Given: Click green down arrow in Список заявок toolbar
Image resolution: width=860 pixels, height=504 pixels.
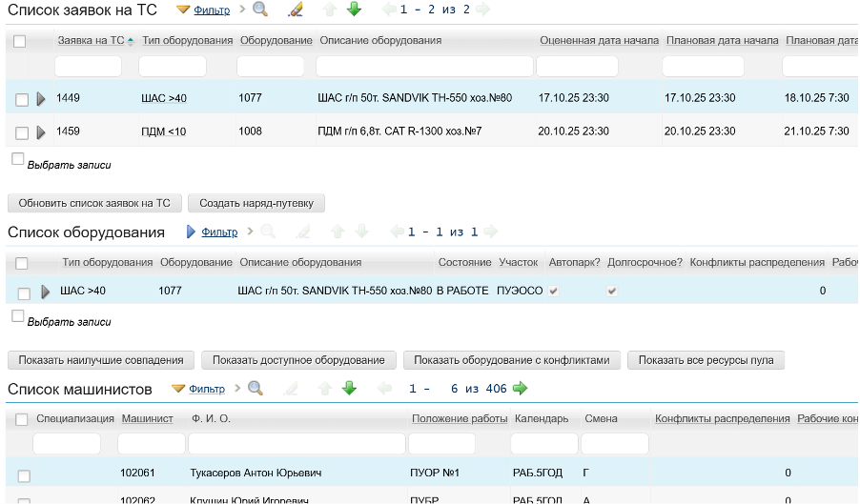Looking at the screenshot, I should 354,10.
